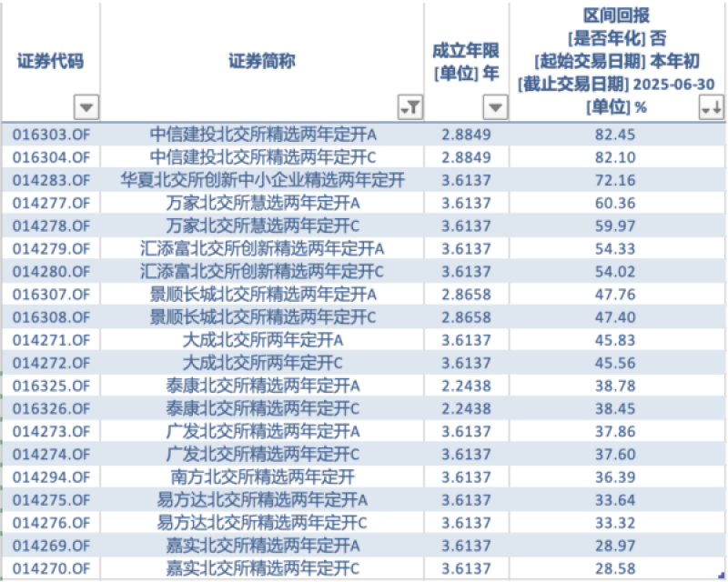Viewport: 728px width, 582px height.
Task: Click cell 014279.OF
Action: [51, 249]
